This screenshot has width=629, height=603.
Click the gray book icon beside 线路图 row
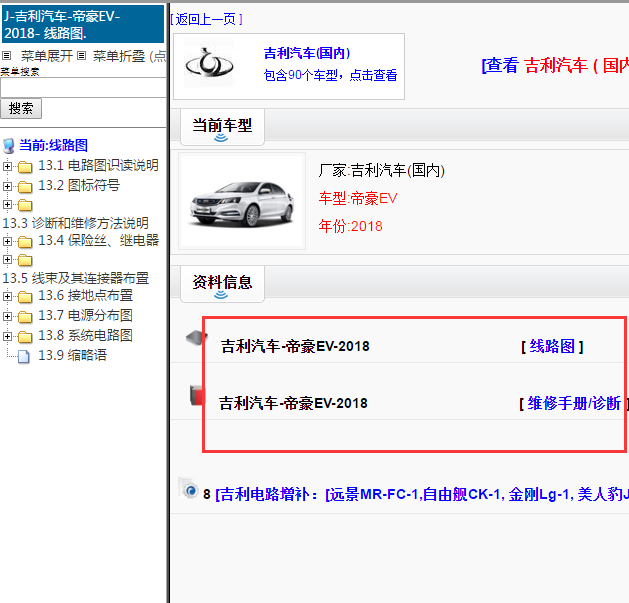coord(195,338)
